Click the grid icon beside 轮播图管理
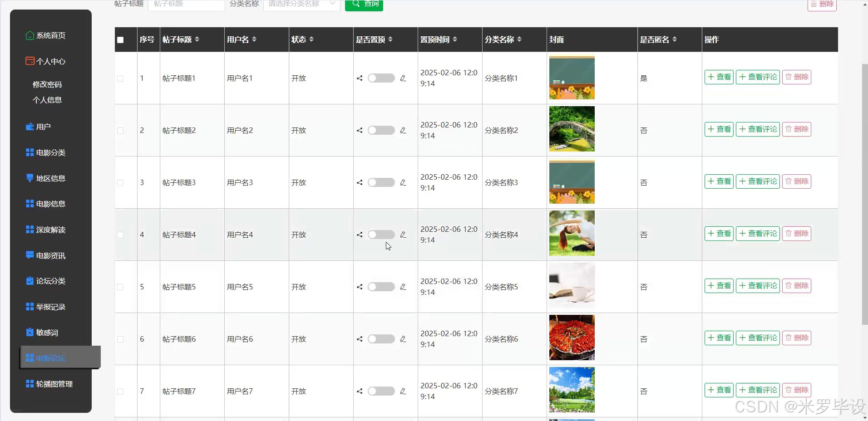The width and height of the screenshot is (868, 421). pos(30,384)
